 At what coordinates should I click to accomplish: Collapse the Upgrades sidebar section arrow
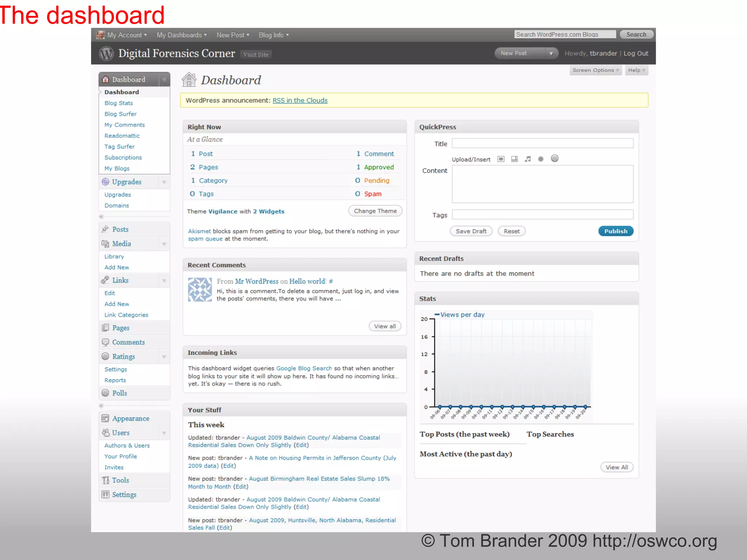click(165, 182)
